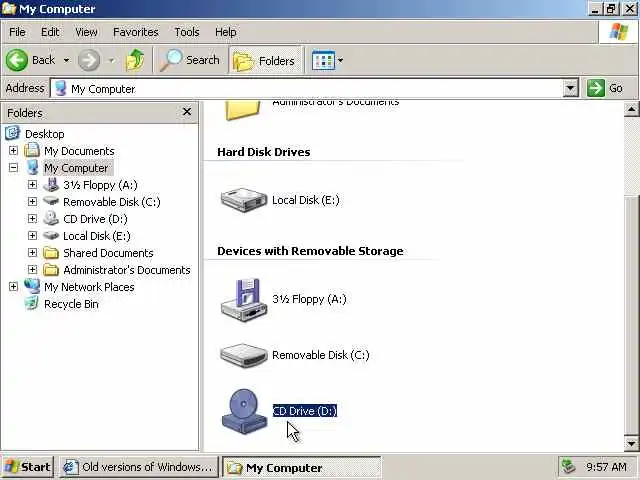Viewport: 640px width, 480px height.
Task: Open the View menu
Action: [86, 32]
